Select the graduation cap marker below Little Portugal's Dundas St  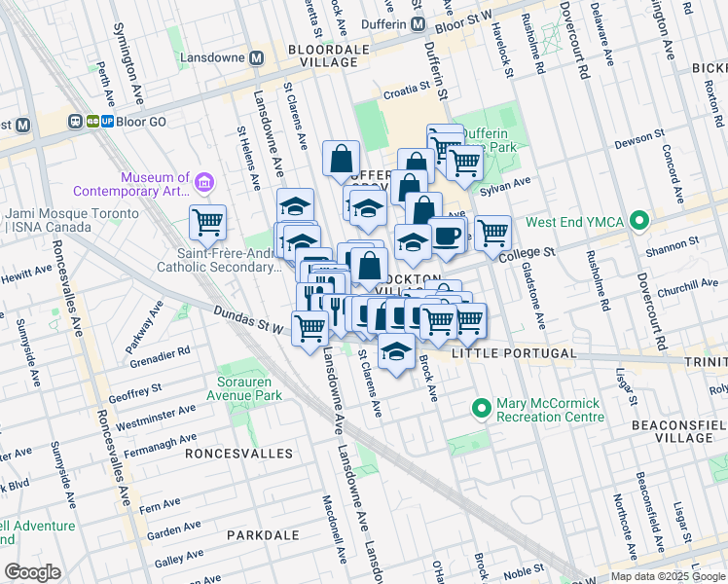pyautogui.click(x=396, y=352)
